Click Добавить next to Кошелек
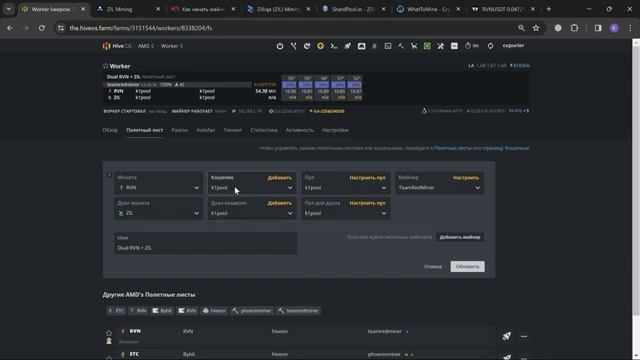640x360 pixels. pyautogui.click(x=280, y=178)
